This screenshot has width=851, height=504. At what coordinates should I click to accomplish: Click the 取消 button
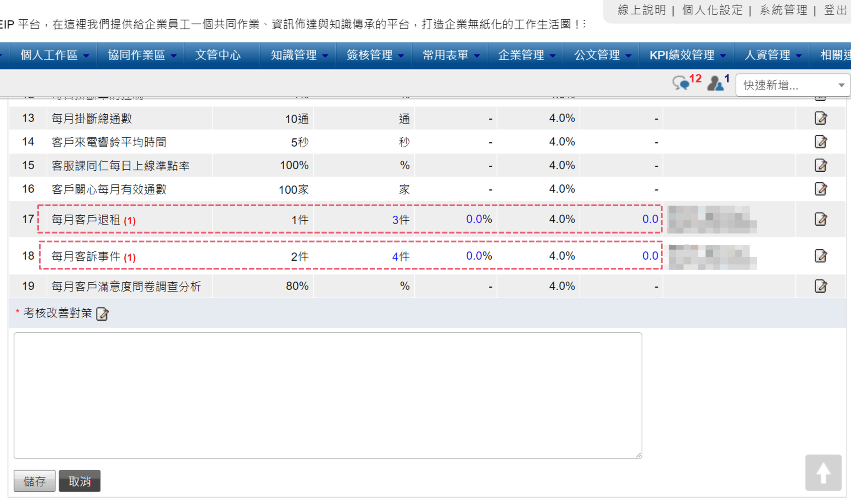pyautogui.click(x=79, y=481)
